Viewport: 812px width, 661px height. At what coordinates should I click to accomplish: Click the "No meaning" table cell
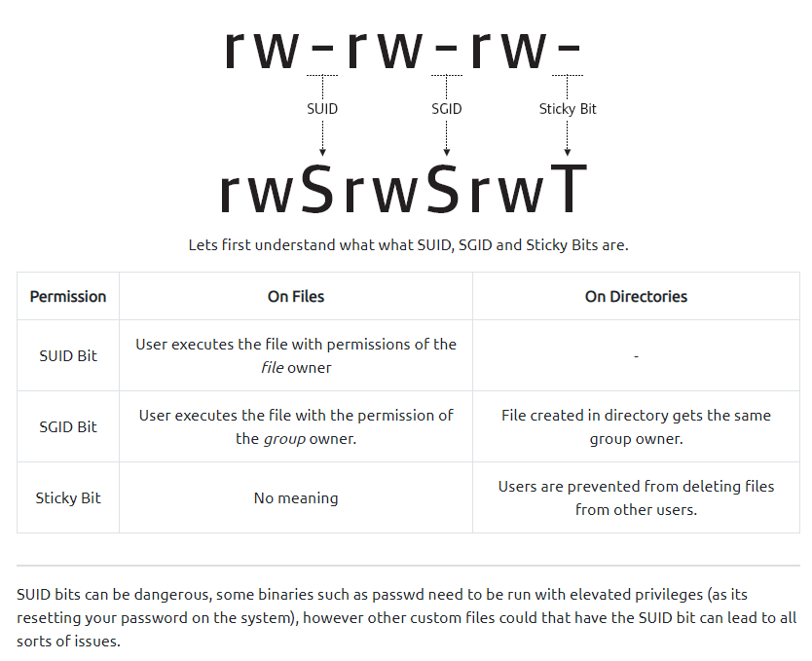[296, 498]
